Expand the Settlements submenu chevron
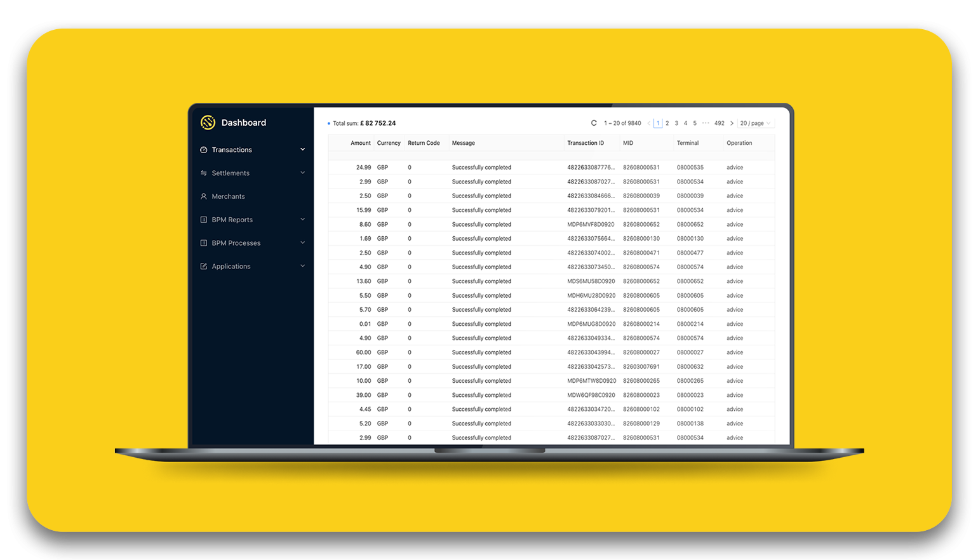 pyautogui.click(x=302, y=173)
